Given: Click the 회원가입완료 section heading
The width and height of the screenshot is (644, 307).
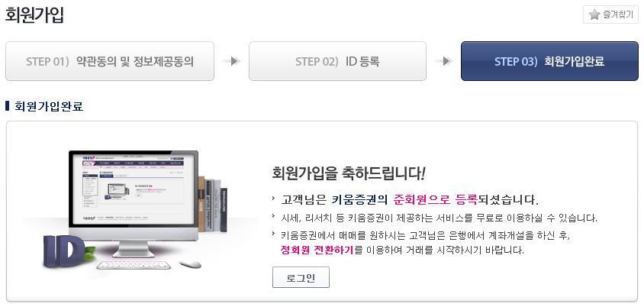Looking at the screenshot, I should tap(49, 106).
